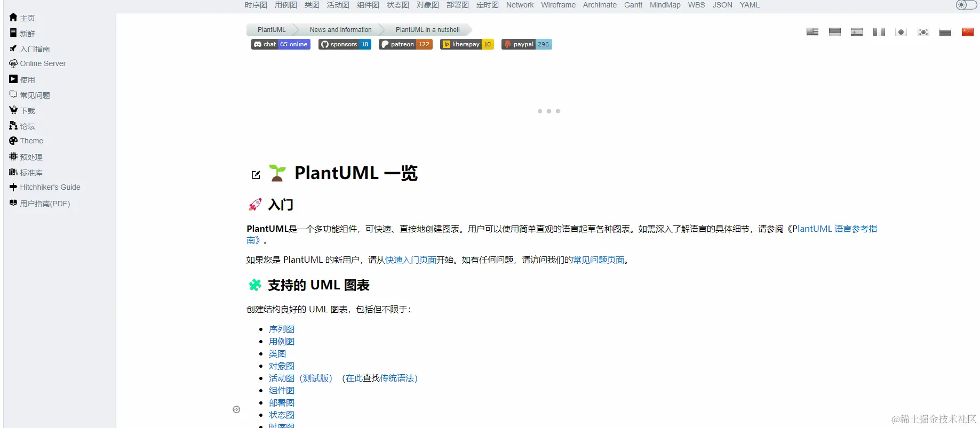Switch language using the German flag
The height and width of the screenshot is (428, 980).
835,32
